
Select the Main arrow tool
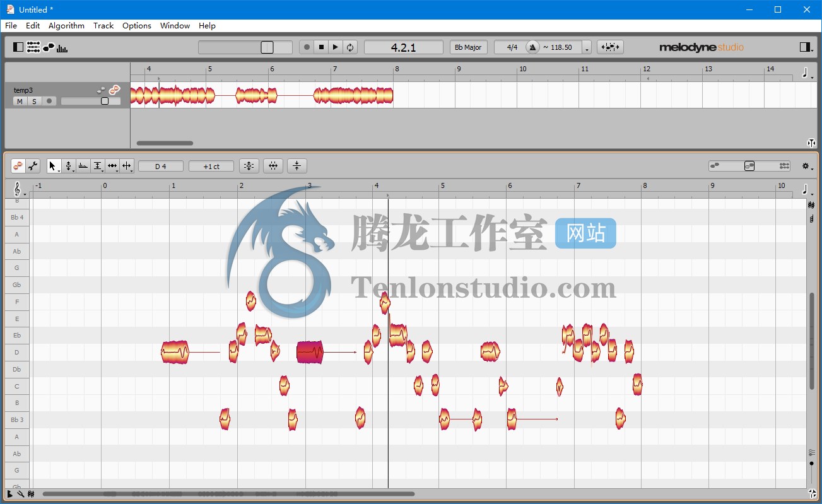click(x=54, y=166)
